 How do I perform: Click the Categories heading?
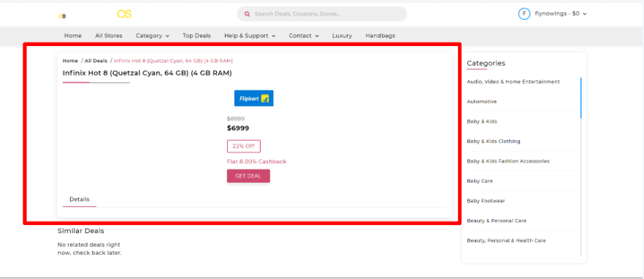pos(486,64)
